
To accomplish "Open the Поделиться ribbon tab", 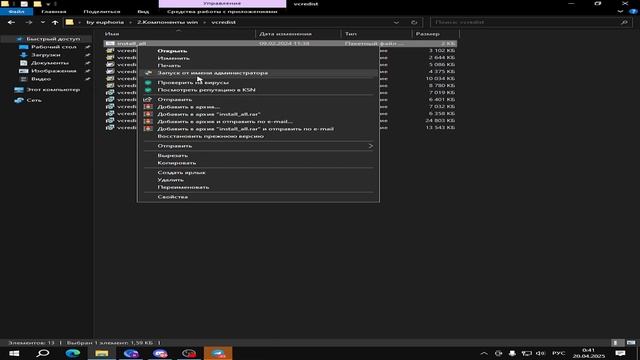I will (102, 11).
